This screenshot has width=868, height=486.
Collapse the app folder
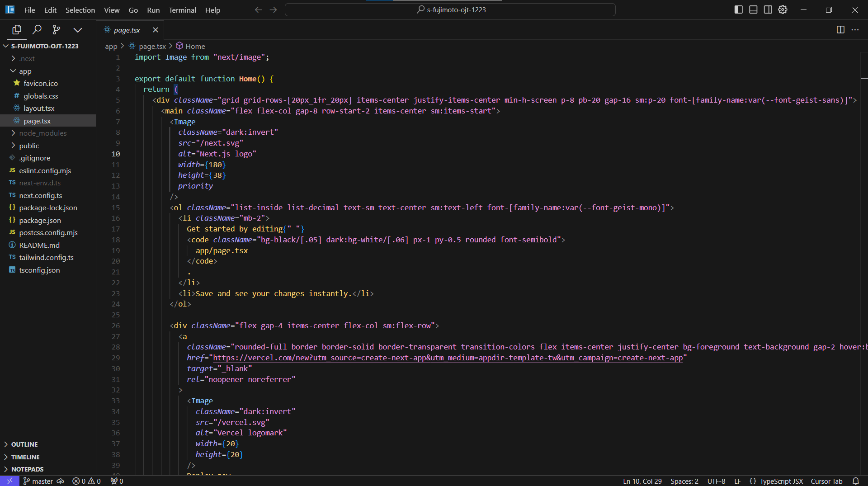[48, 71]
